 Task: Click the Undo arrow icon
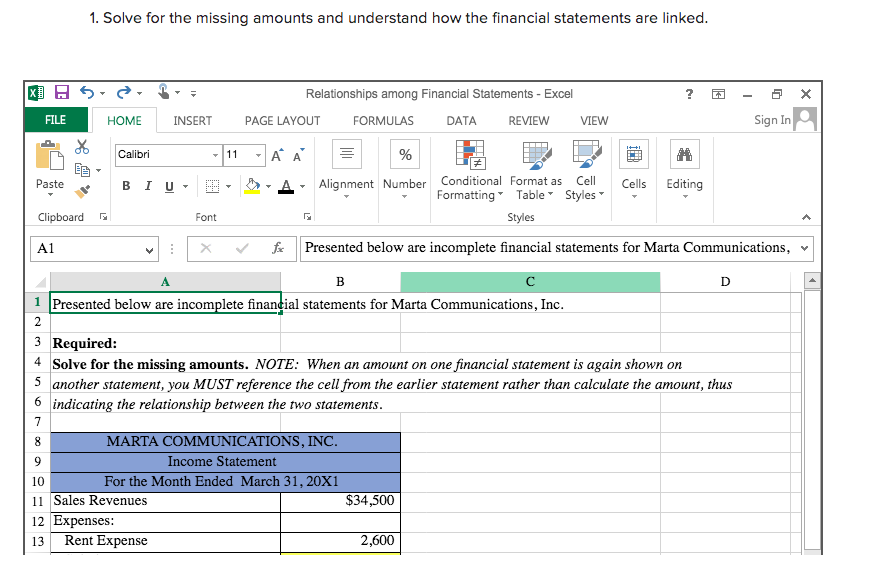click(87, 93)
